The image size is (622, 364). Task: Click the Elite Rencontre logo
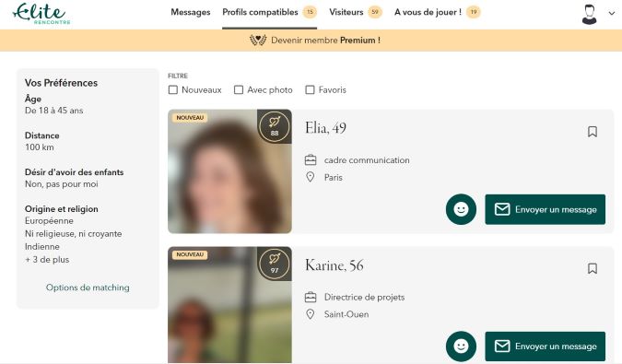pyautogui.click(x=41, y=14)
